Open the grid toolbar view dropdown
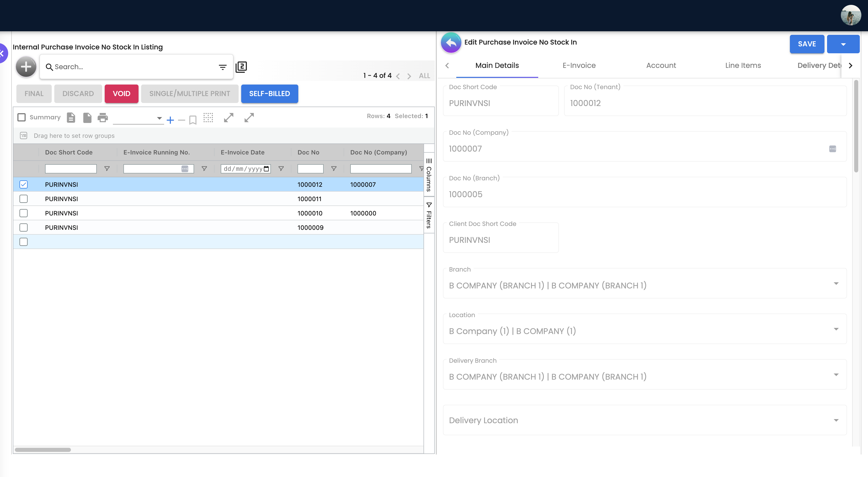The width and height of the screenshot is (868, 477). [x=138, y=118]
